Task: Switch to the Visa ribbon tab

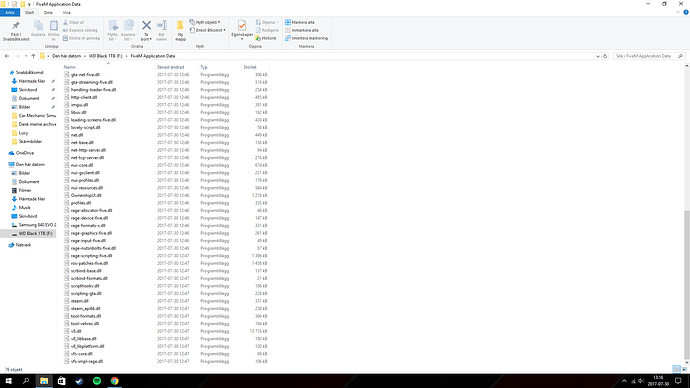Action: [66, 12]
